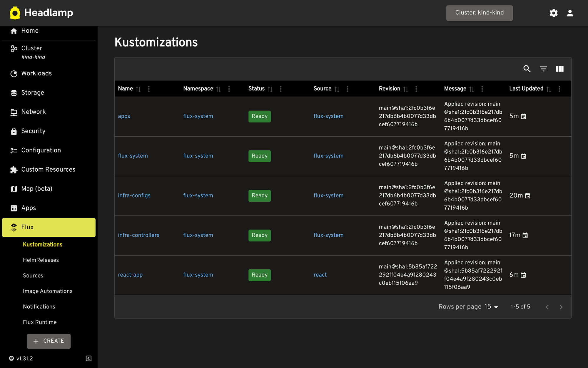Search the Kustomizations table

527,69
